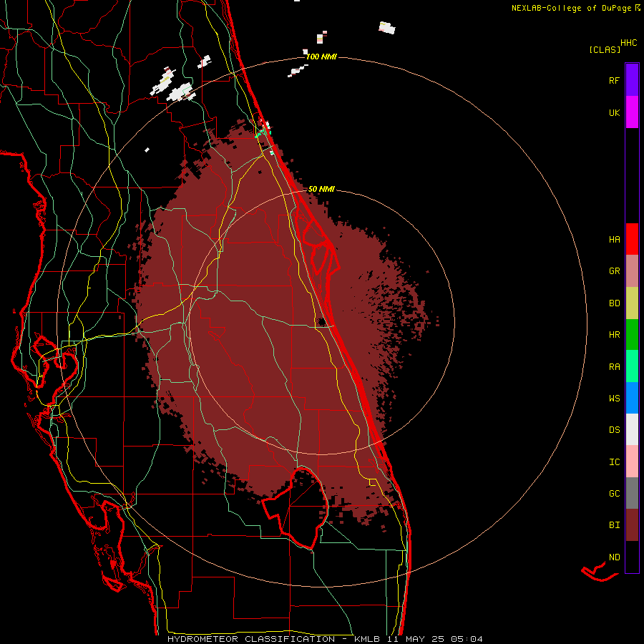Click the 'RF' legend label
Image resolution: width=644 pixels, height=644 pixels.
tap(614, 81)
